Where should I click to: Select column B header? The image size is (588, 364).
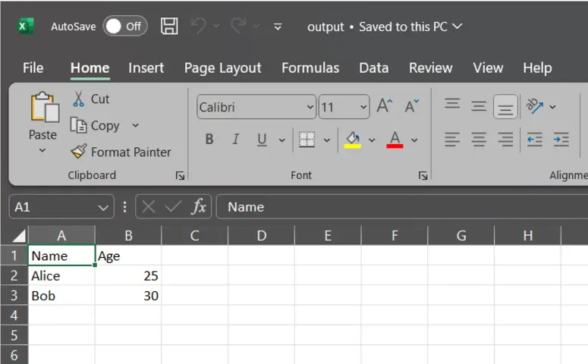(x=128, y=235)
